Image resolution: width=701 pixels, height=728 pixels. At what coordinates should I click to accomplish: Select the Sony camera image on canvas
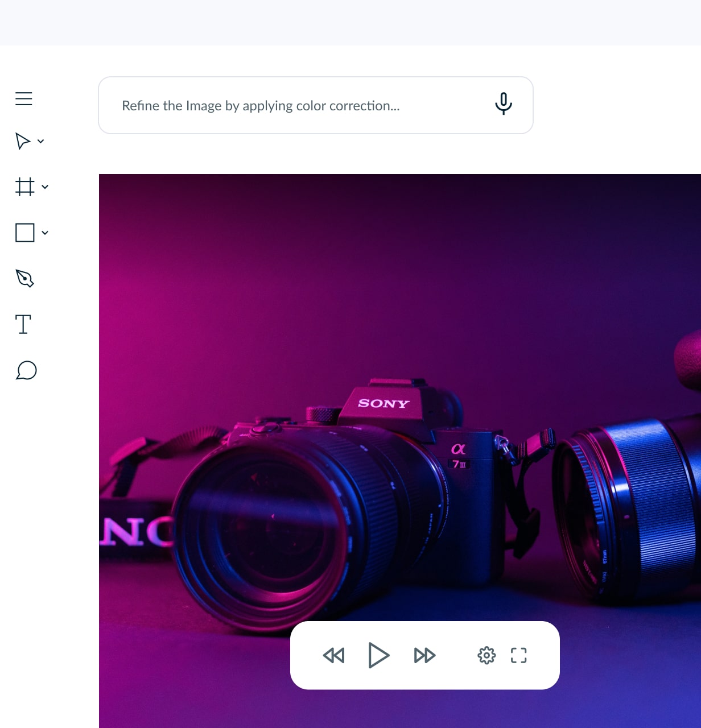point(400,451)
